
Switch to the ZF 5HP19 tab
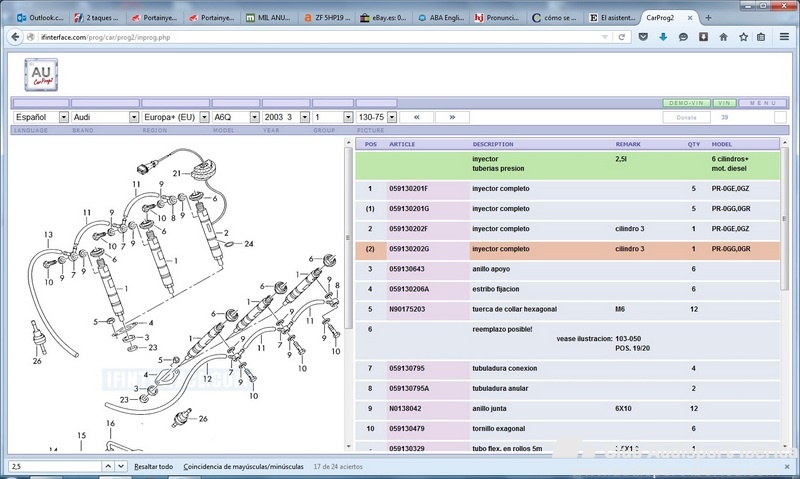327,17
